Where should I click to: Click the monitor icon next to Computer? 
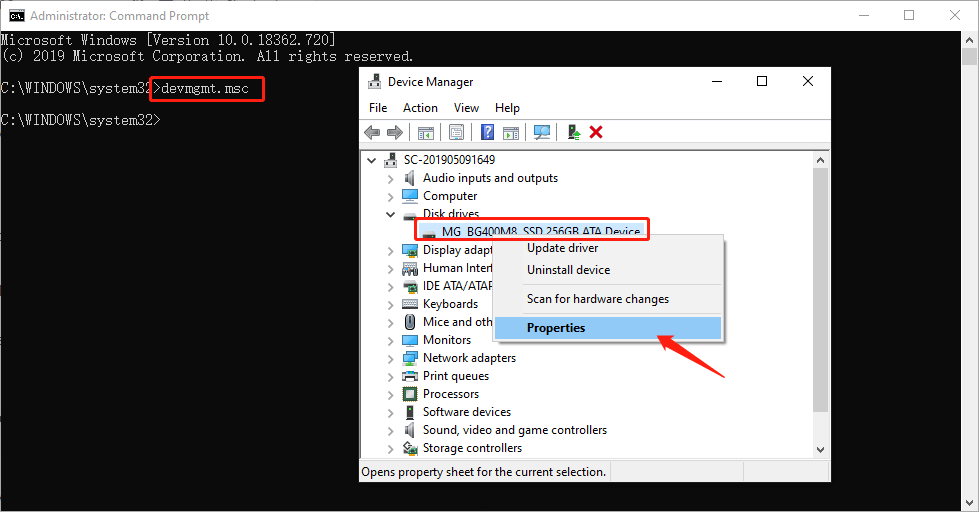pos(410,196)
